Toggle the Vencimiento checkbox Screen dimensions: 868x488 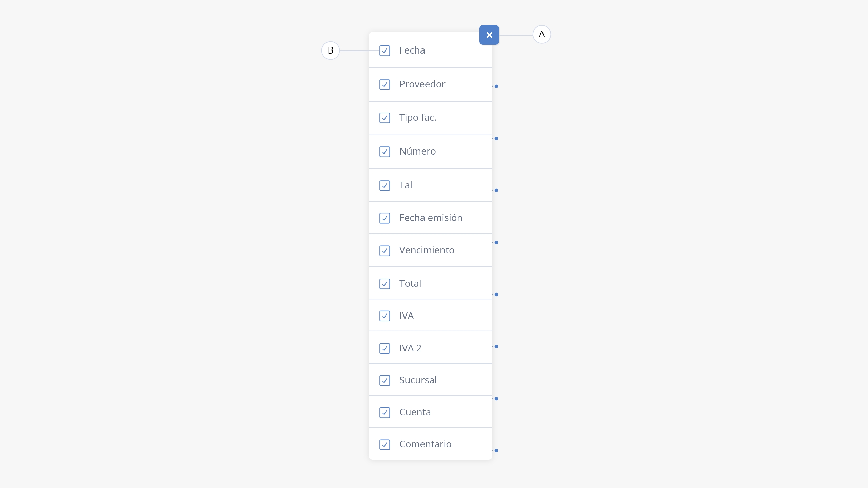tap(384, 250)
